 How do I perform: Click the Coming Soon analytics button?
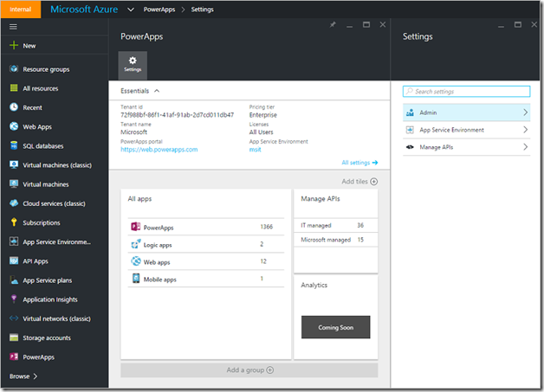click(335, 327)
